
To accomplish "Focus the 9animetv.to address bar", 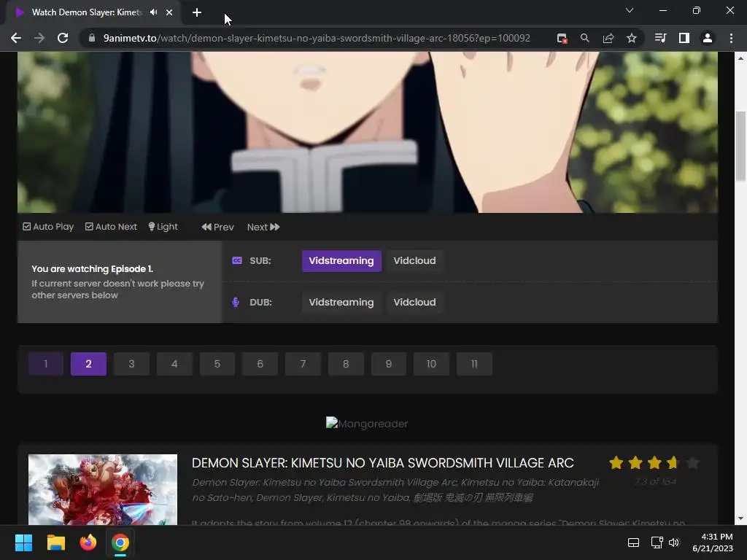I will (317, 38).
